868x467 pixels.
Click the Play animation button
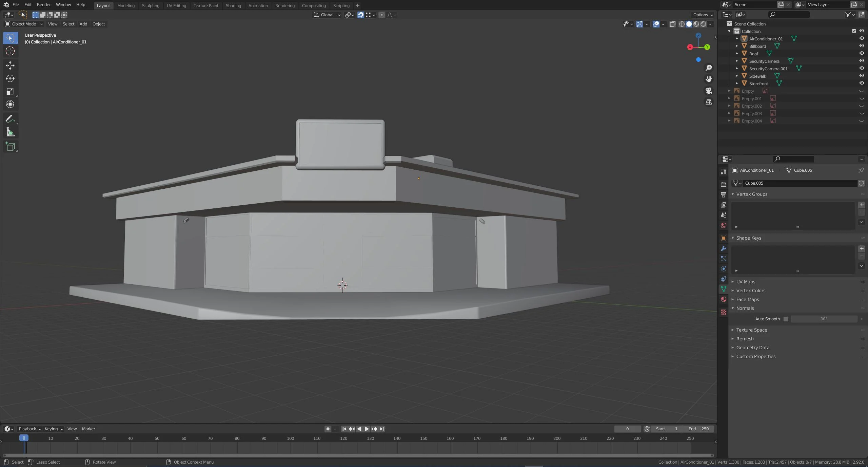tap(367, 429)
